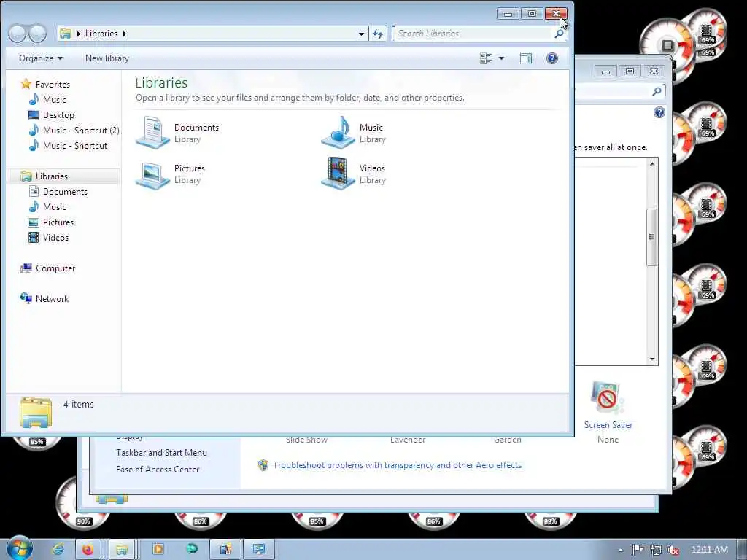Click search magnifier in Libraries window
This screenshot has width=747, height=560.
[x=559, y=34]
